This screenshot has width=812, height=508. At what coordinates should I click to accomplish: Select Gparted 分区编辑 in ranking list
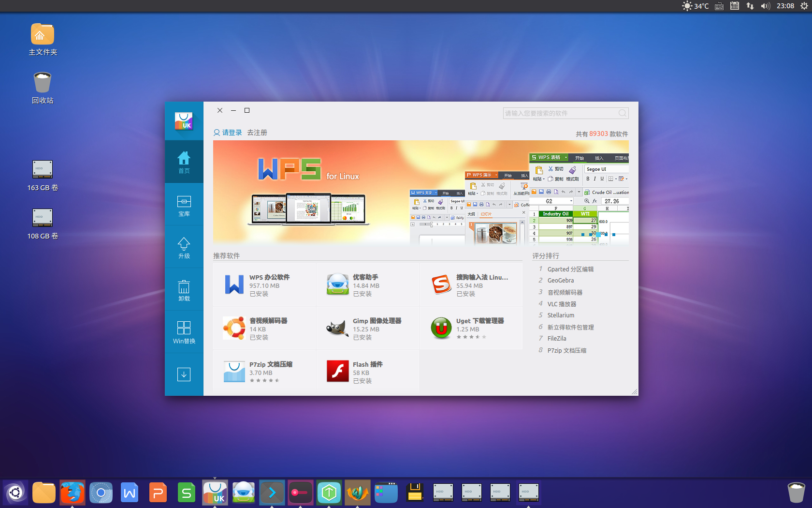pyautogui.click(x=570, y=269)
